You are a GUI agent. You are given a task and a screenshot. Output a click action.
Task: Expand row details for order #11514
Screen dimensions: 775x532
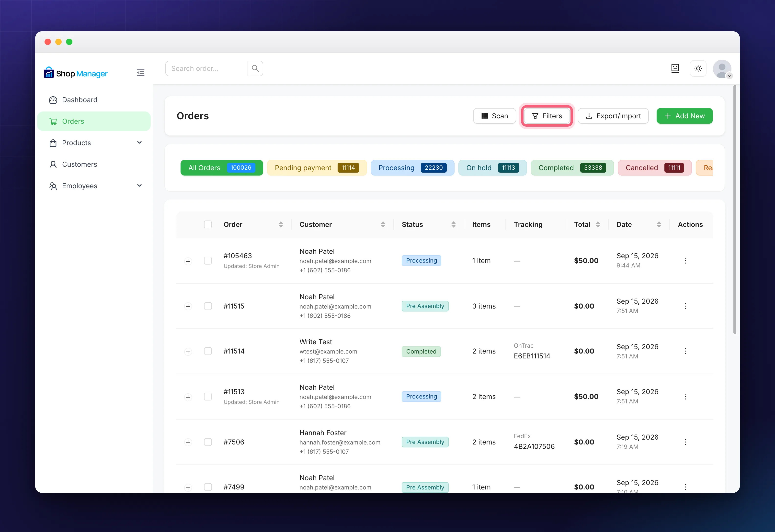188,352
